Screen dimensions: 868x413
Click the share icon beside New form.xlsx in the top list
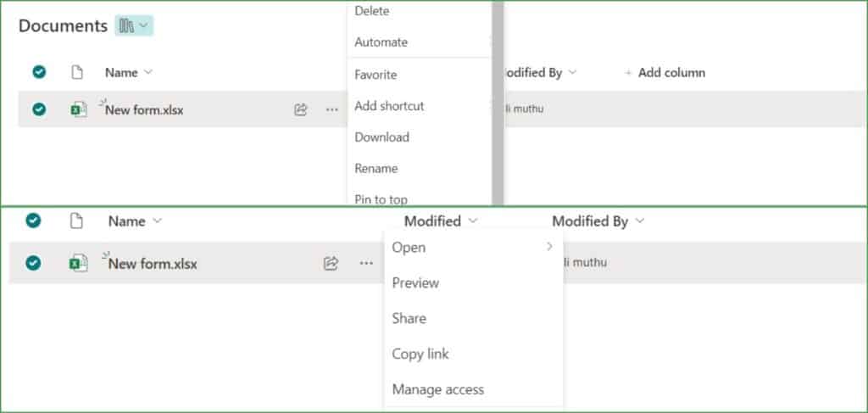tap(301, 109)
